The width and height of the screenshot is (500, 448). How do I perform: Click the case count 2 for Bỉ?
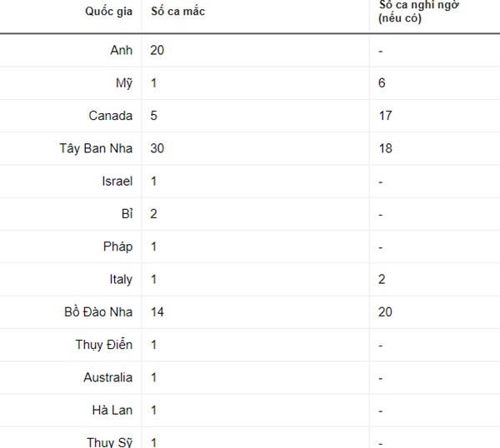click(154, 214)
